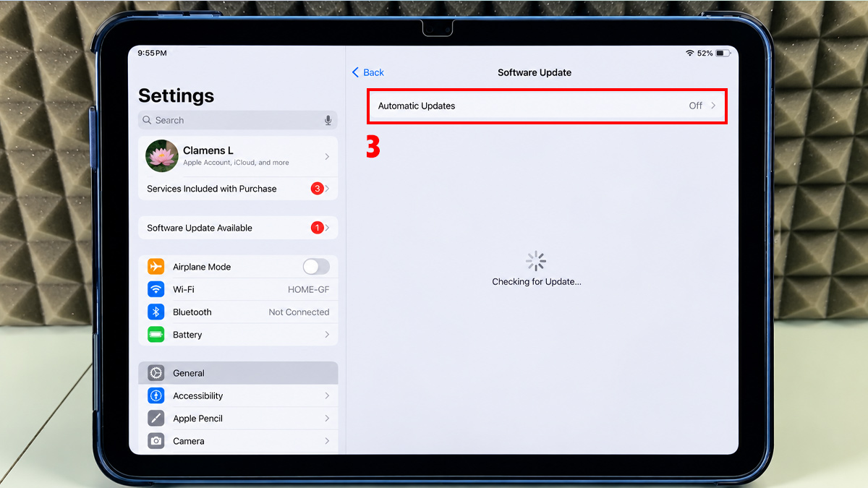Open Battery row chevron
Viewport: 868px width, 488px height.
click(x=327, y=335)
